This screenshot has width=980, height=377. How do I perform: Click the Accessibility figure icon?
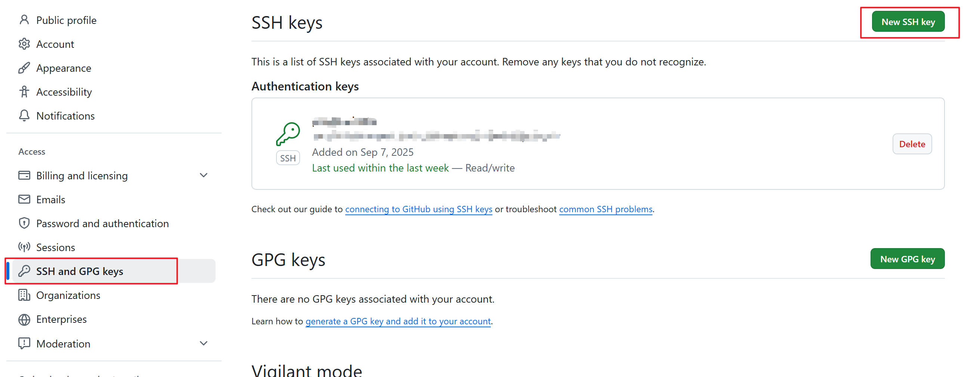click(24, 92)
